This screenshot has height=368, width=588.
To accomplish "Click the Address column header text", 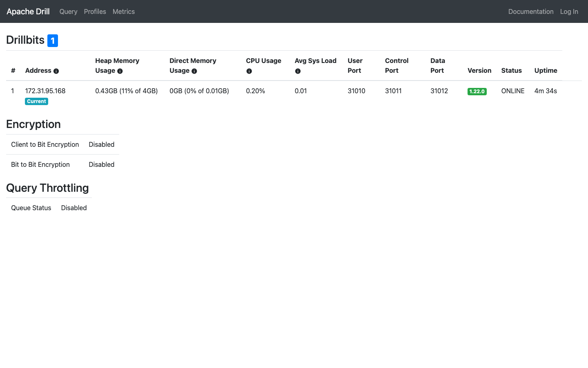I will (x=38, y=70).
